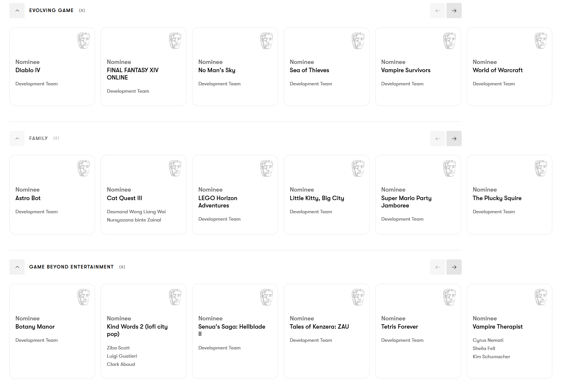Select the Cat Quest III nominee title
Viewport: 569px width, 392px height.
(x=124, y=198)
